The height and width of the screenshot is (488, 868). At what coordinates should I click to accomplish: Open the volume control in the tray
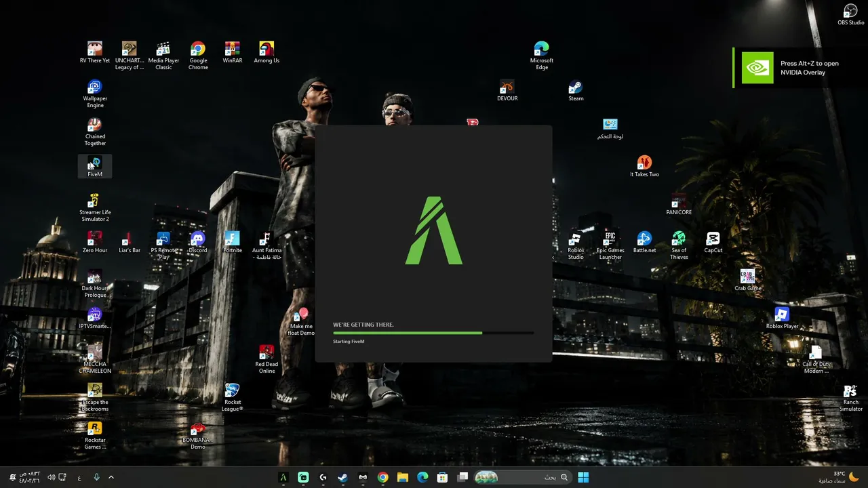coord(51,477)
